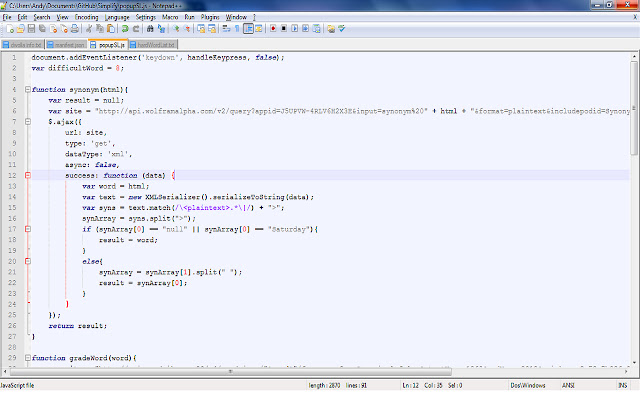Save current recorded macro icon
640x400 pixels.
pos(316,29)
